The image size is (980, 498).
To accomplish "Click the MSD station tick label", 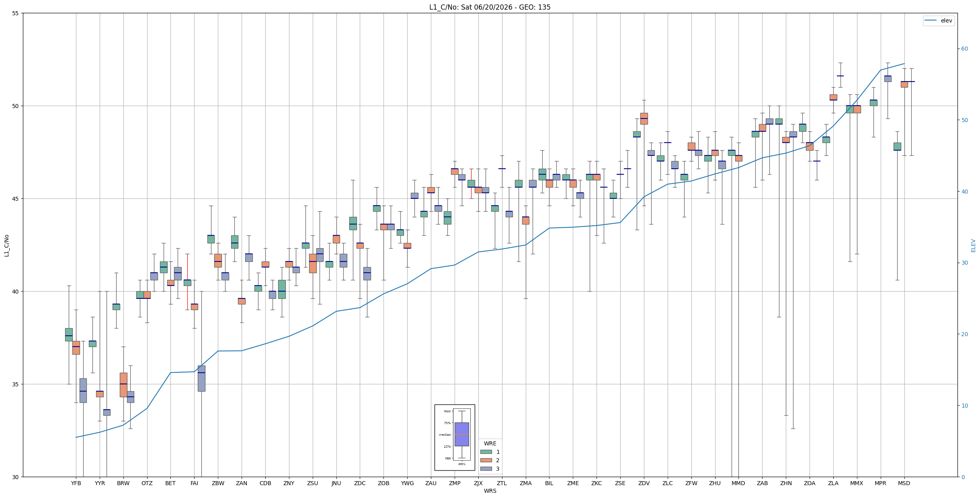I will coord(904,483).
